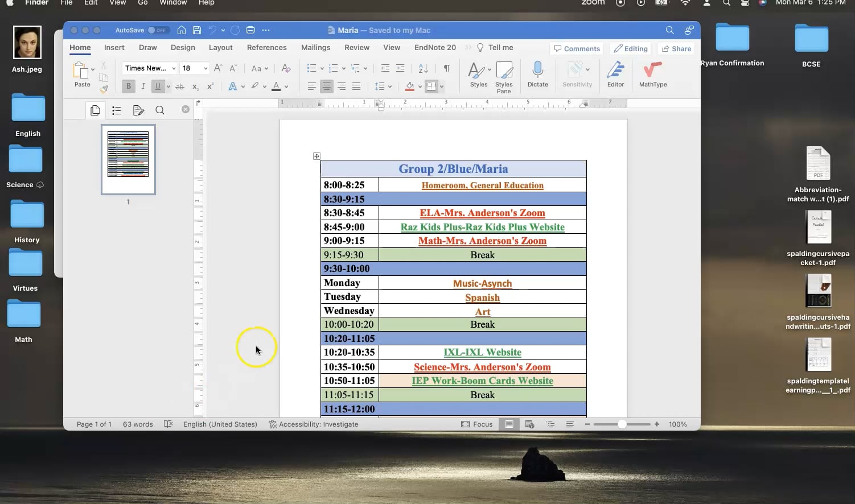Increase indent of the paragraph

[400, 68]
